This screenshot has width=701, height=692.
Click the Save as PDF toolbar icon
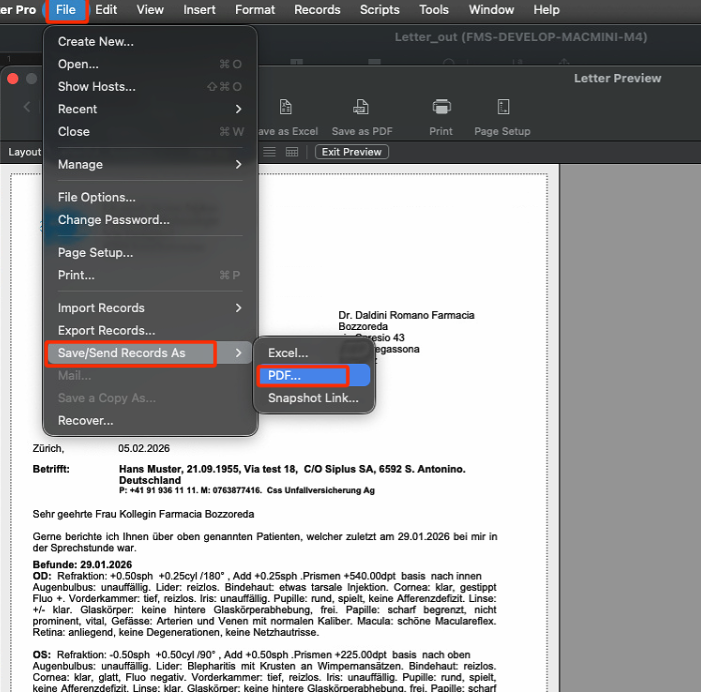pos(361,107)
